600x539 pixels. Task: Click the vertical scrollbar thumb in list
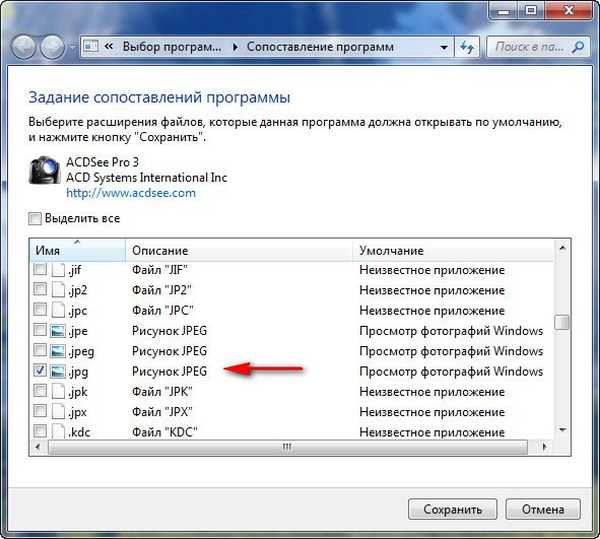[x=562, y=322]
